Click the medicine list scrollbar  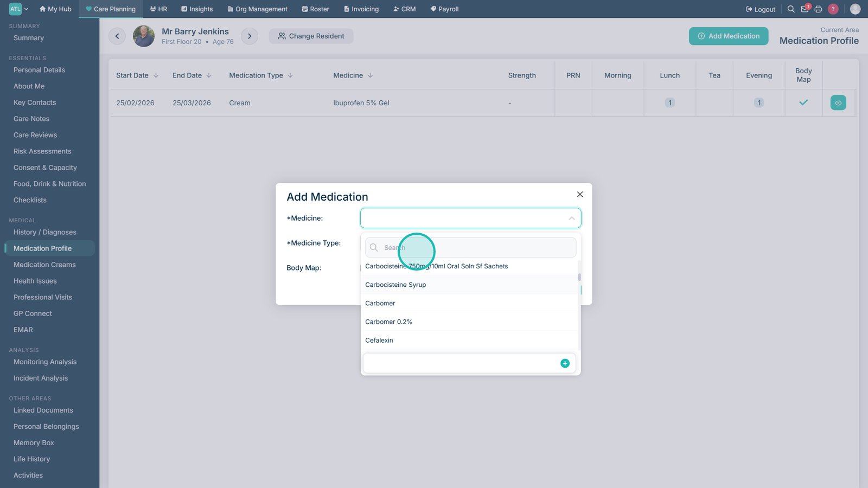(x=579, y=277)
